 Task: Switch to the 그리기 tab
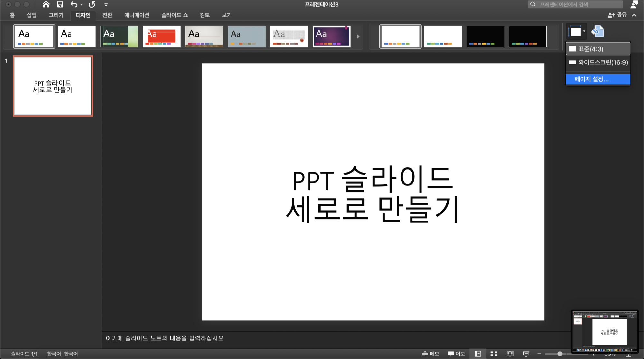[x=56, y=15]
